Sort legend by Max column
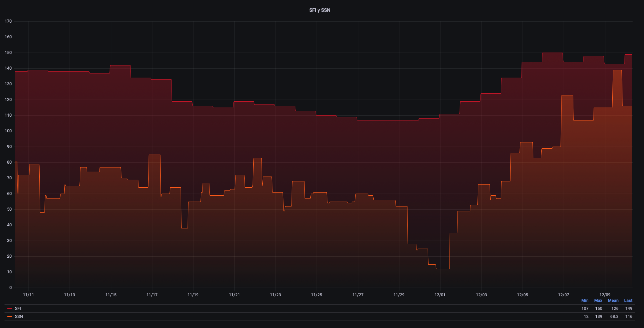 598,300
